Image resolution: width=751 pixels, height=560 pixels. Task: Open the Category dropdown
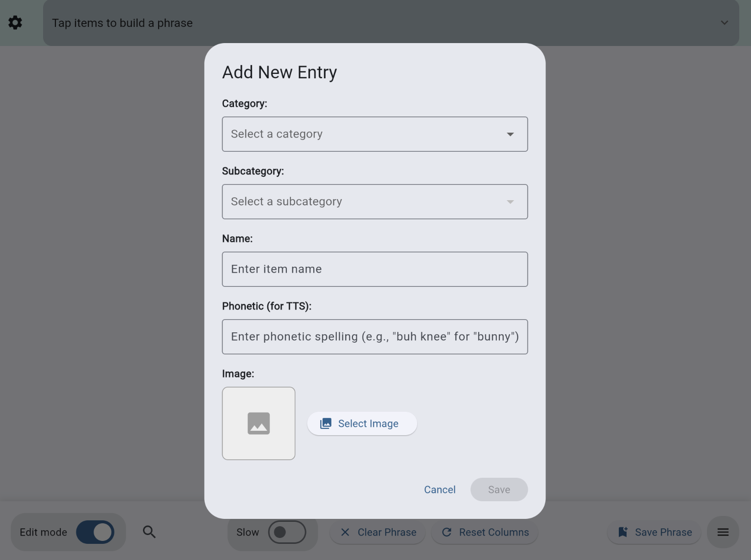[375, 134]
